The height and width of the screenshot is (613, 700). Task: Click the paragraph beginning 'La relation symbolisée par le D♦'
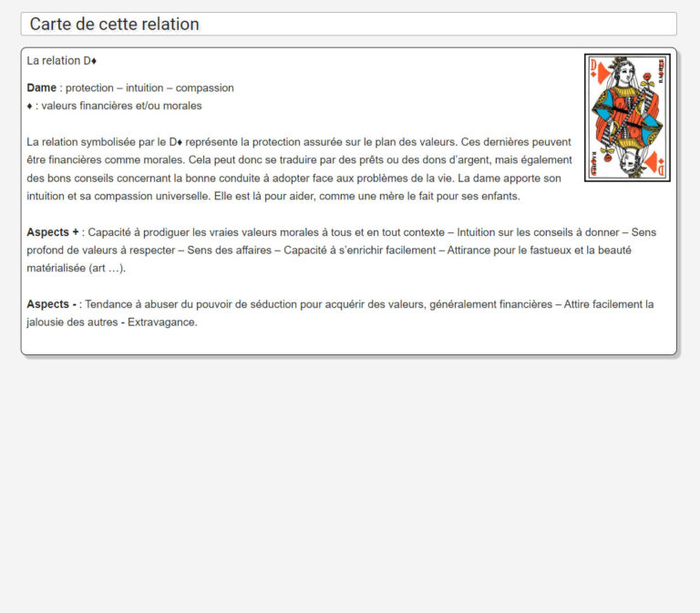tap(299, 169)
